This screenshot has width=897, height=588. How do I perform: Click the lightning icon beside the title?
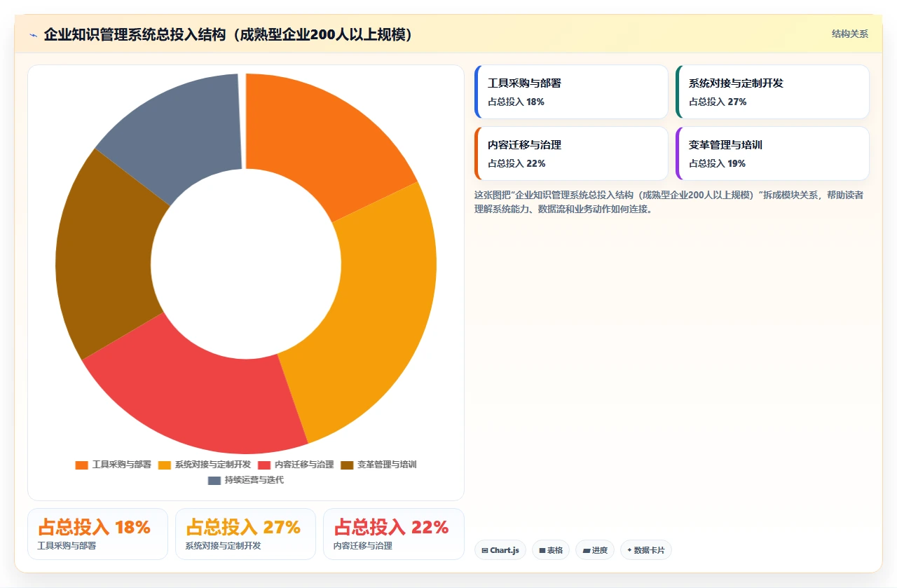pyautogui.click(x=34, y=34)
